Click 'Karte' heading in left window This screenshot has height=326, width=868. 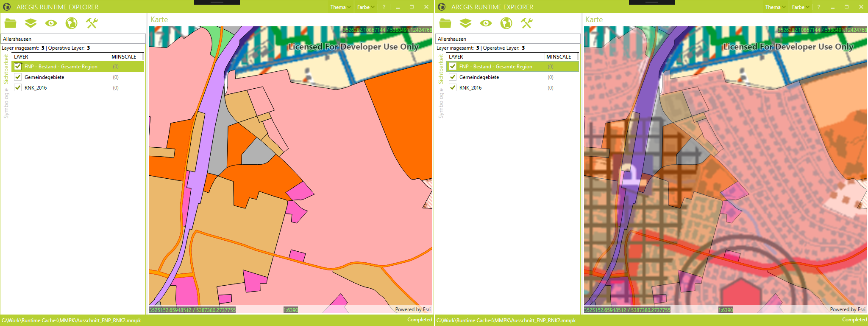[x=159, y=20]
